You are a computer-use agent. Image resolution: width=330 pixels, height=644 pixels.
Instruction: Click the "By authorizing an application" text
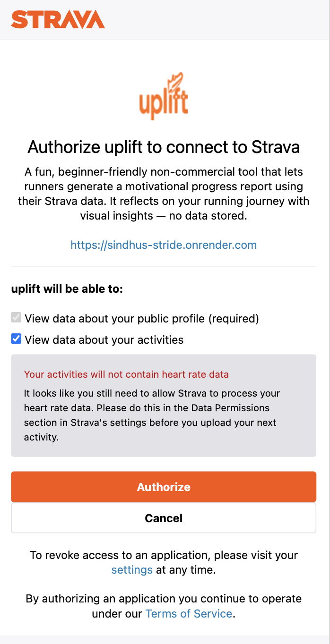[164, 599]
